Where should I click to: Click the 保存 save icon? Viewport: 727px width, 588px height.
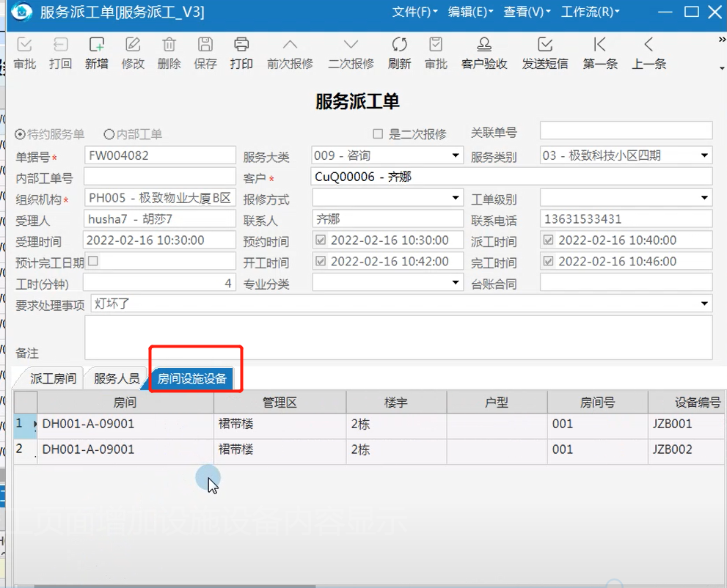coord(205,45)
